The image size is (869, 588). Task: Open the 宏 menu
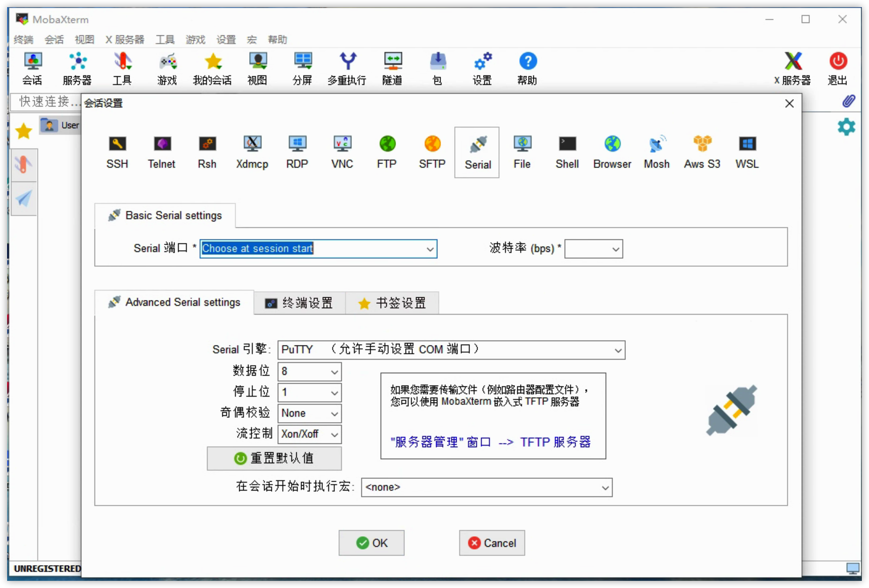(x=252, y=39)
